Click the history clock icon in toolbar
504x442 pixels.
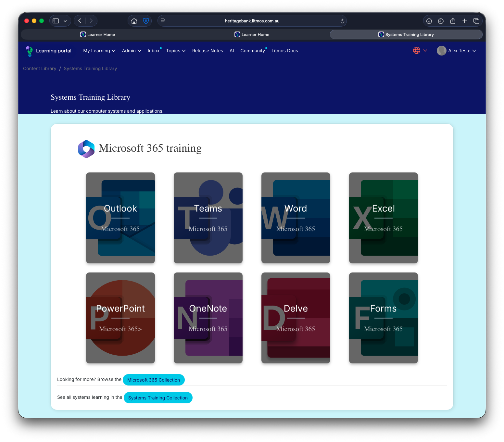click(441, 21)
